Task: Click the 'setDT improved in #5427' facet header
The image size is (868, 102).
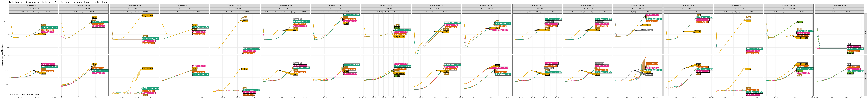Action: click(436, 12)
